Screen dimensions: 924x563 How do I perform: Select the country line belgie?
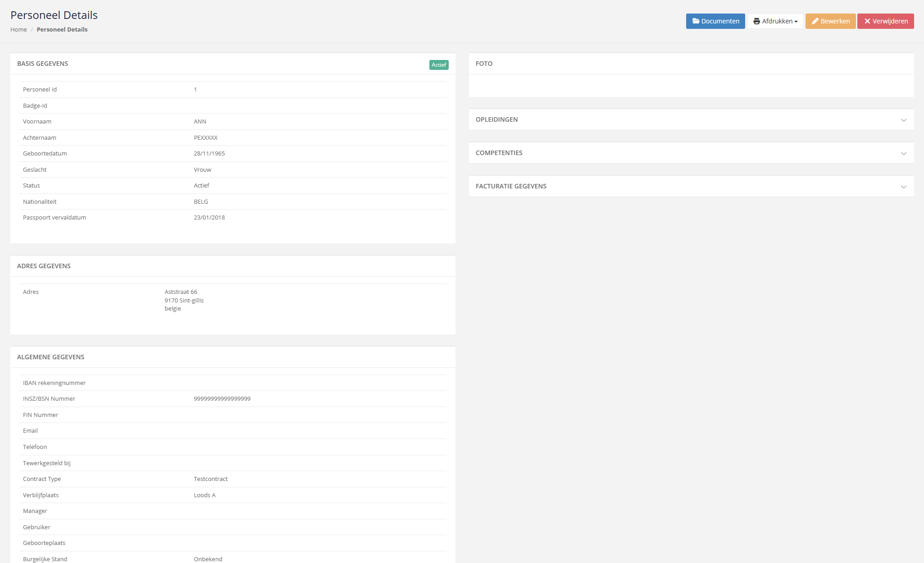[173, 309]
